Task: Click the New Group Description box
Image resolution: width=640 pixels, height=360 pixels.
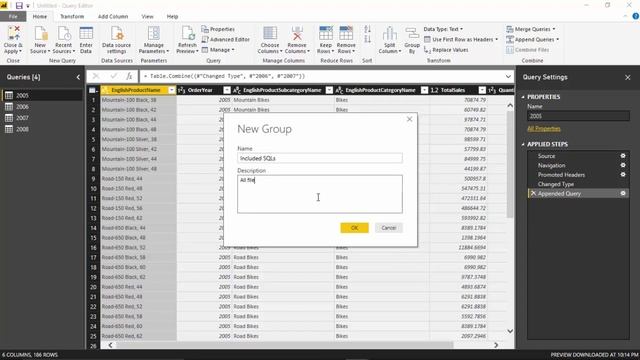Action: tap(320, 194)
